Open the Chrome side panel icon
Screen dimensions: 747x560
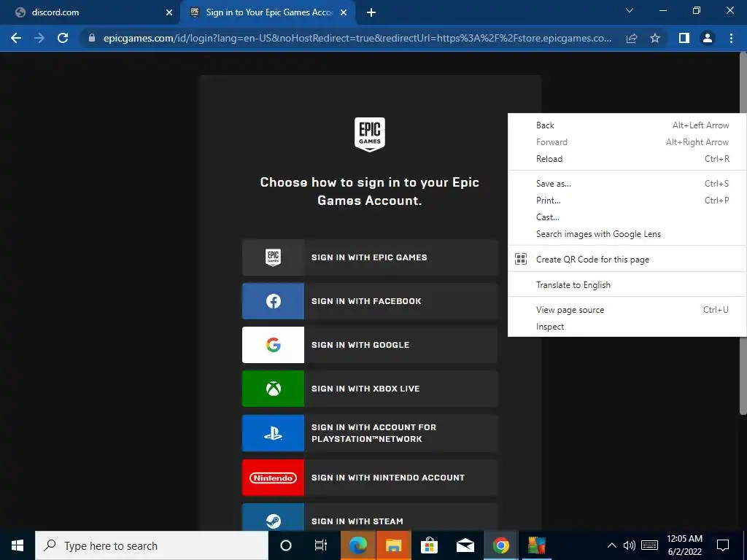[x=684, y=38]
